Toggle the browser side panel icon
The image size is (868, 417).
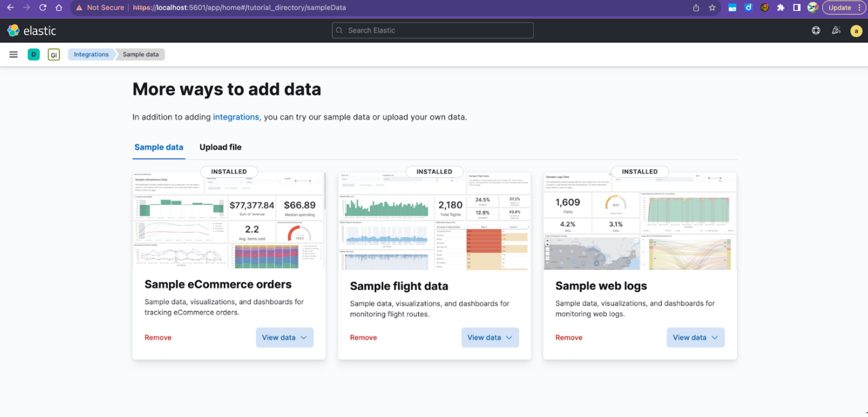tap(797, 7)
